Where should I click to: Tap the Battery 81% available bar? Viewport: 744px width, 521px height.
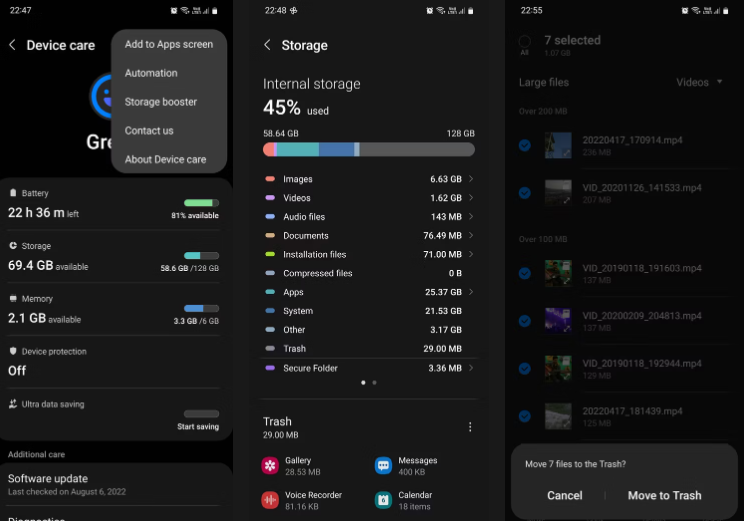[201, 203]
